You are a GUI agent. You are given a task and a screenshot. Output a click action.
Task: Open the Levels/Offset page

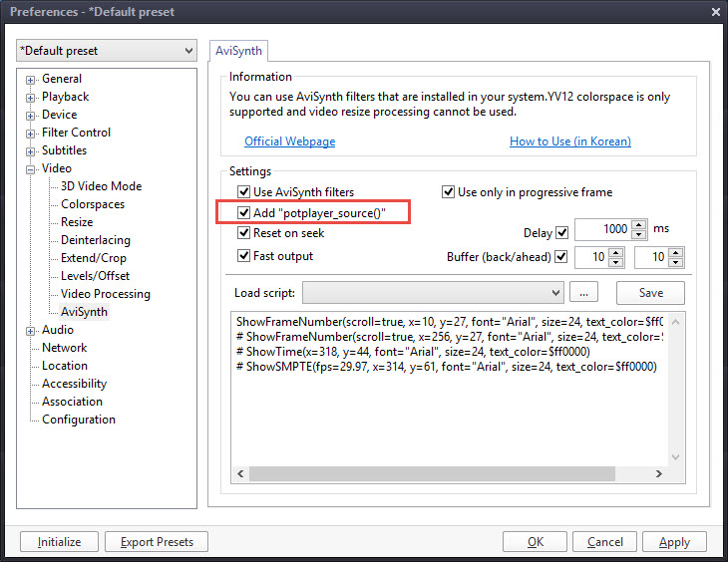[95, 276]
